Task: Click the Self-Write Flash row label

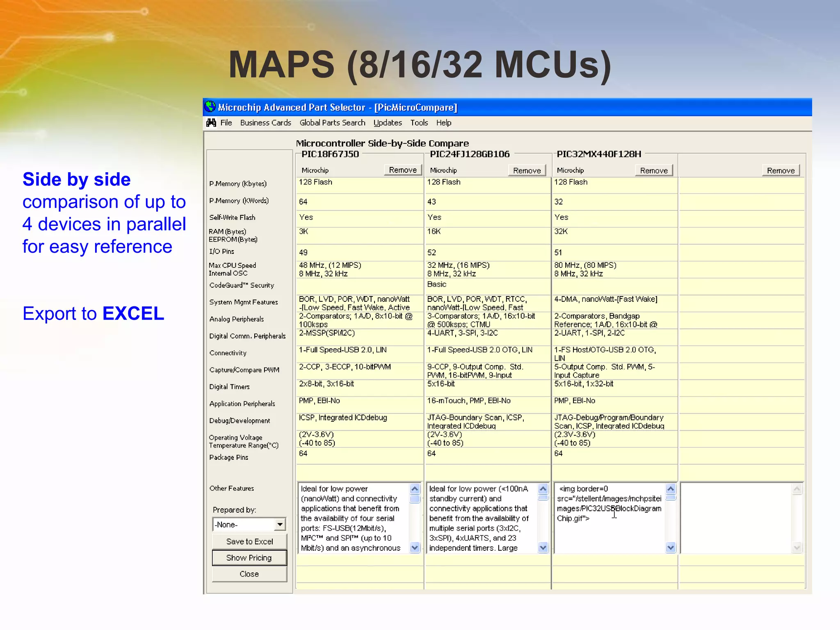Action: point(232,217)
